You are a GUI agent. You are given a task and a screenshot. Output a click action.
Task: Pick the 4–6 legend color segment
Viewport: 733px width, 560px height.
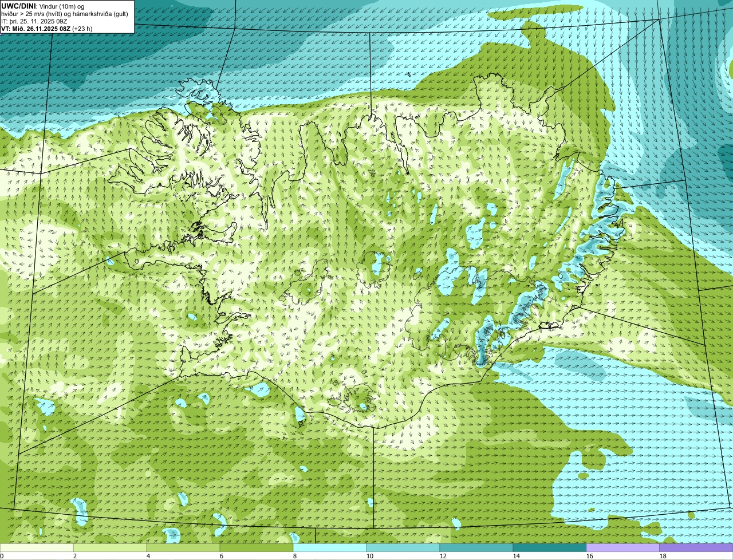click(x=183, y=548)
